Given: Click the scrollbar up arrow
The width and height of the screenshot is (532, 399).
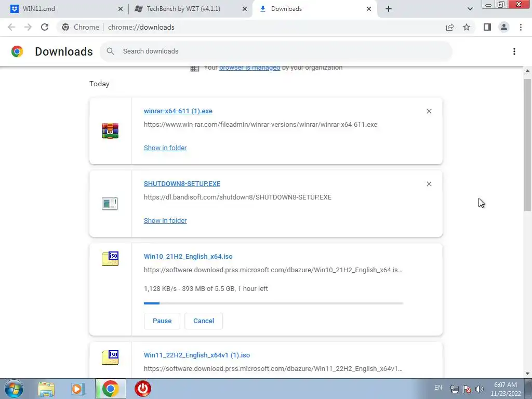Looking at the screenshot, I should click(527, 71).
